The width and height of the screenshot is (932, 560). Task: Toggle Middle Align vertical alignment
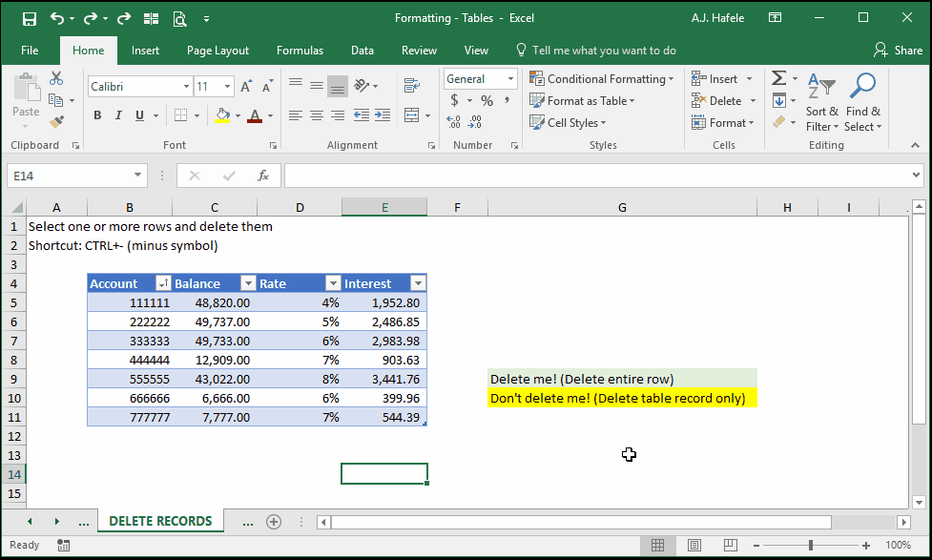(x=316, y=86)
